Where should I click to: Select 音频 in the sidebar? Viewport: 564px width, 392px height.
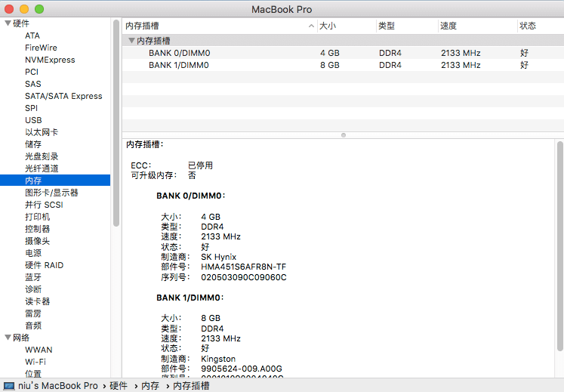(33, 326)
